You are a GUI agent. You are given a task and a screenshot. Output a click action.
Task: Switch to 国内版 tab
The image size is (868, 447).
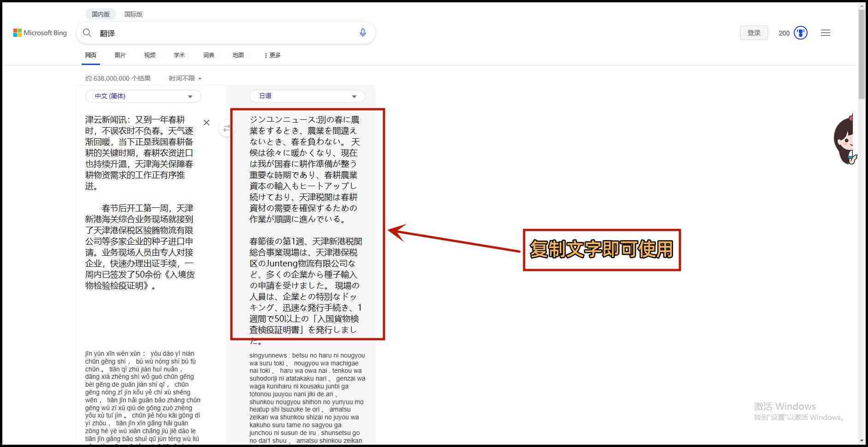click(100, 14)
